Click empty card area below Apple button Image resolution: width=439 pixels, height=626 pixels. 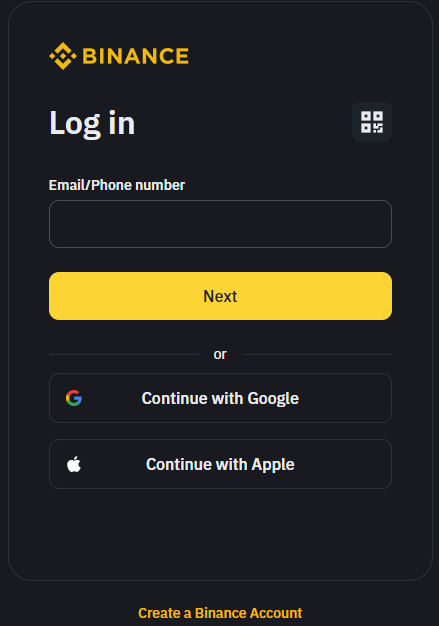pos(220,533)
